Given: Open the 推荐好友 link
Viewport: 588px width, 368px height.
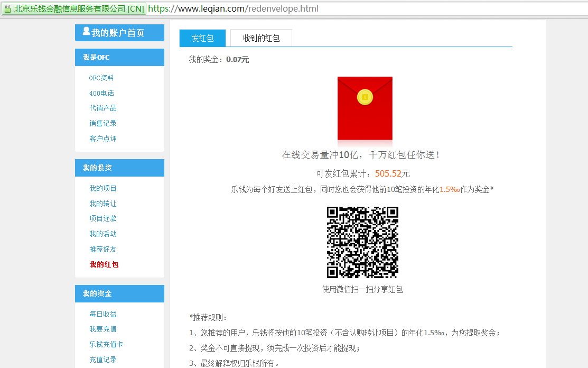Looking at the screenshot, I should pyautogui.click(x=103, y=250).
